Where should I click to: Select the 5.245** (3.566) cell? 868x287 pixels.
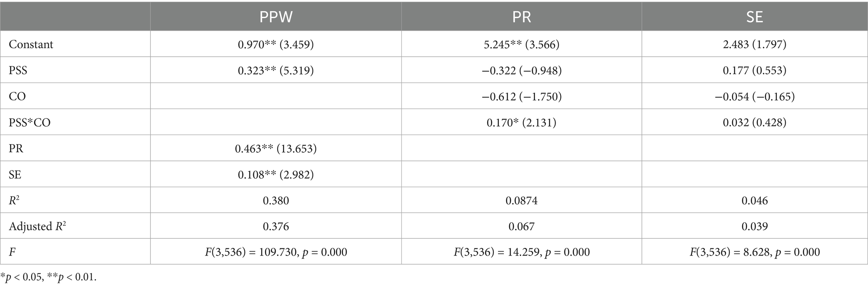[522, 44]
